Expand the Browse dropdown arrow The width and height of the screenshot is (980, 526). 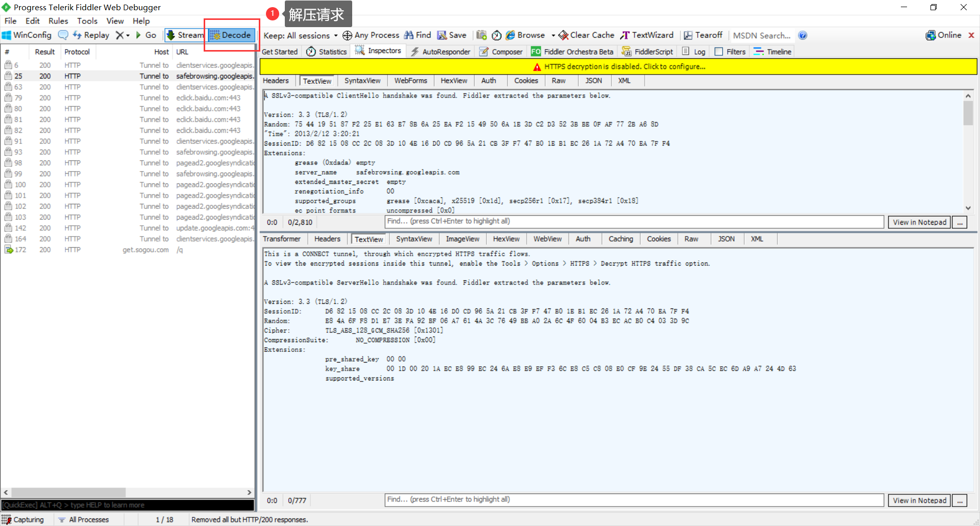click(x=553, y=35)
